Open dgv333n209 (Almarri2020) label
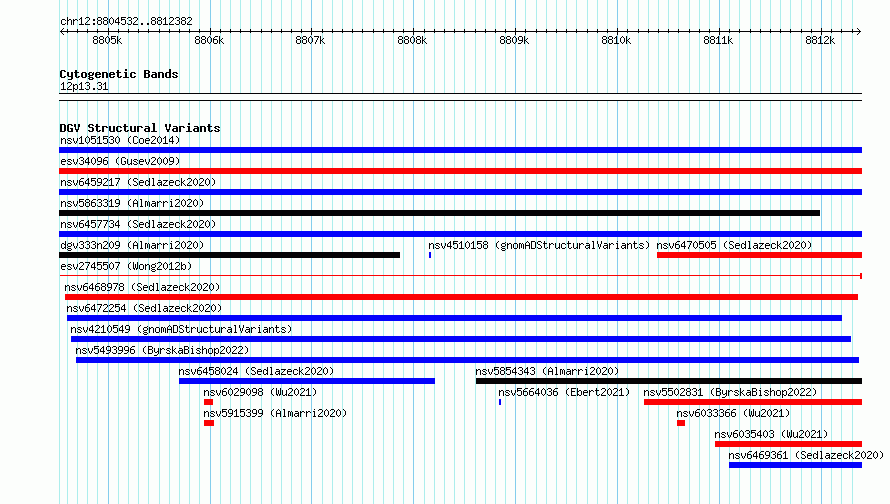The image size is (890, 504). coord(132,245)
